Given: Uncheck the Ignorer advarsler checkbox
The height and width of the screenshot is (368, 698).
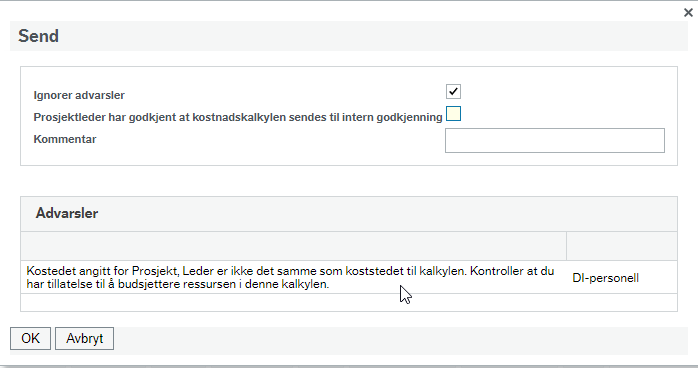Looking at the screenshot, I should (x=453, y=92).
